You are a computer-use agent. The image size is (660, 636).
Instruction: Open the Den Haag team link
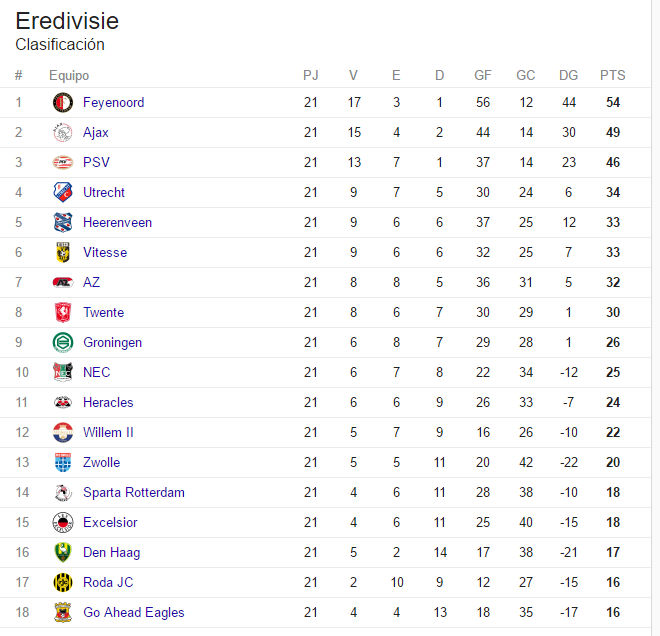(112, 553)
